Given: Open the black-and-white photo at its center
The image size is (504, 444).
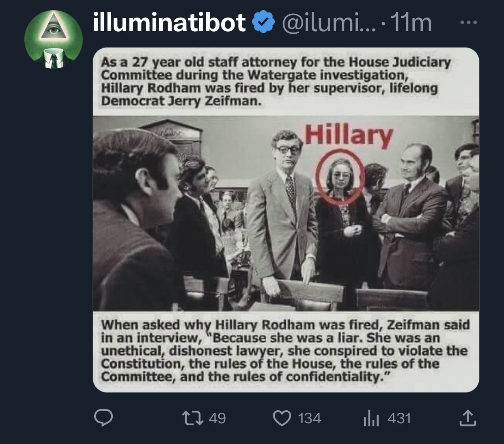Looking at the screenshot, I should 286,213.
